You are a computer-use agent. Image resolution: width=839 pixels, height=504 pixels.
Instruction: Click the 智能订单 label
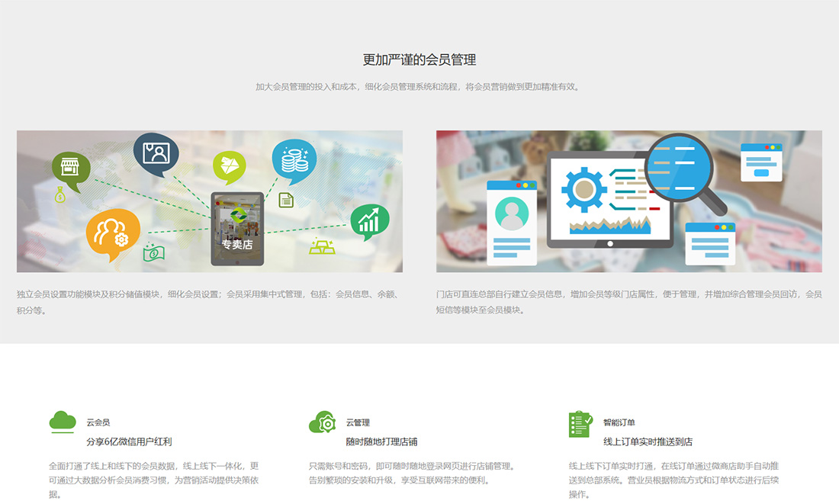click(x=619, y=422)
